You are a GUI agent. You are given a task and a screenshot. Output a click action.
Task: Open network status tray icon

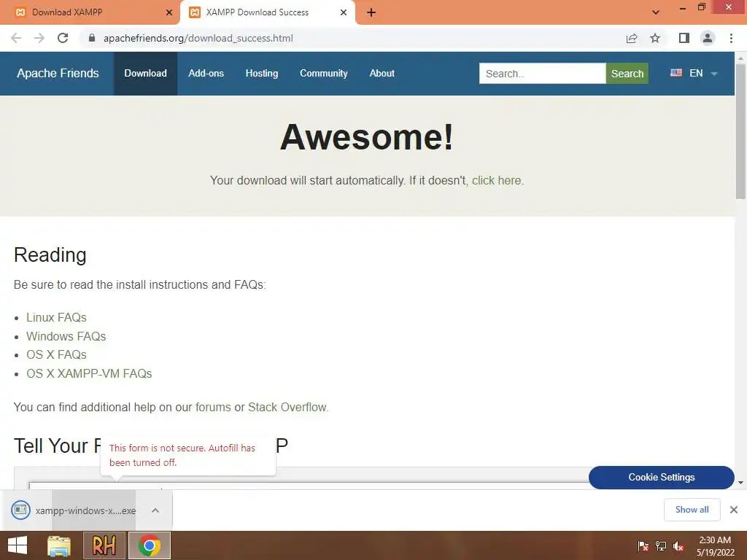point(661,545)
